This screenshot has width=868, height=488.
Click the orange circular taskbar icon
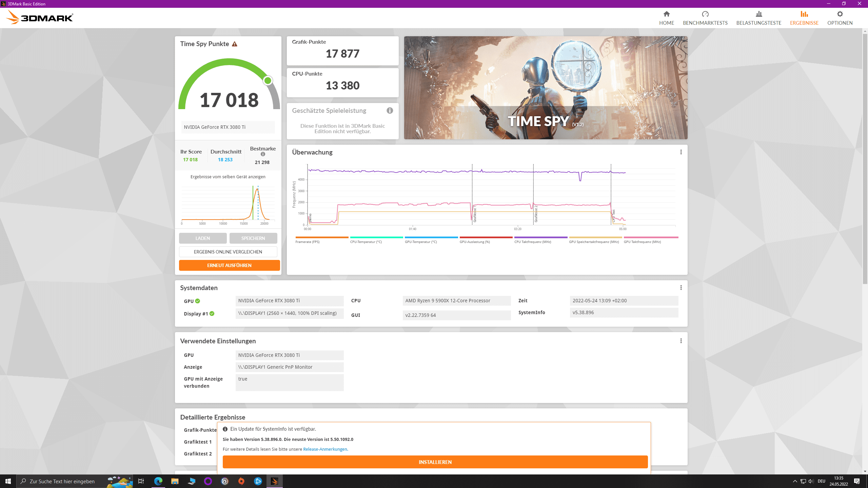(241, 481)
